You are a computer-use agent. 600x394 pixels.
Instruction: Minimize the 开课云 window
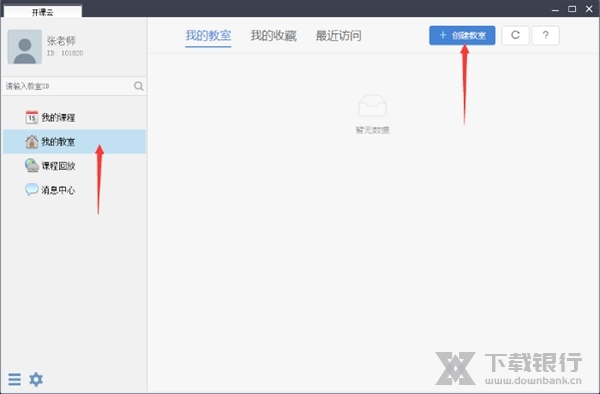555,9
